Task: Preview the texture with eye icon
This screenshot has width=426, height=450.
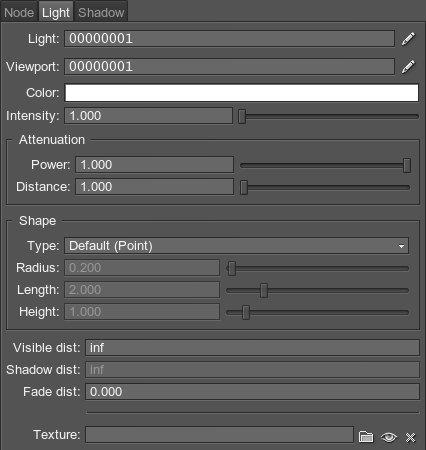Action: 389,437
